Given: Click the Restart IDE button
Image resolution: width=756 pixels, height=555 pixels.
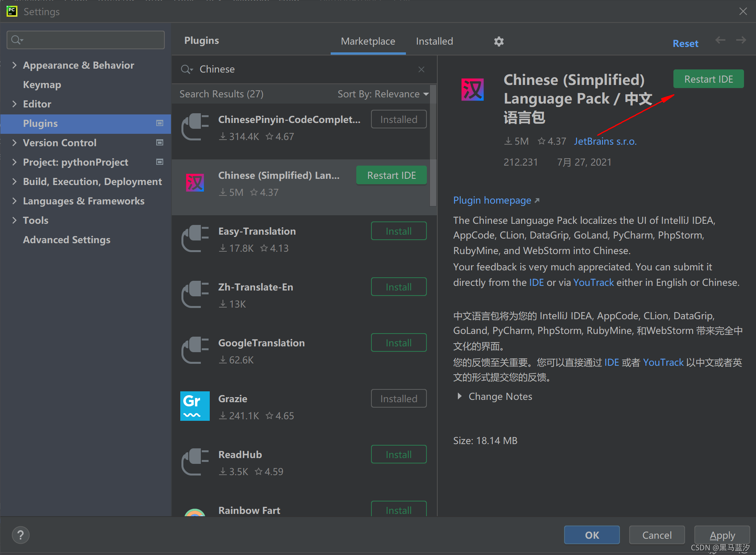Looking at the screenshot, I should point(708,79).
